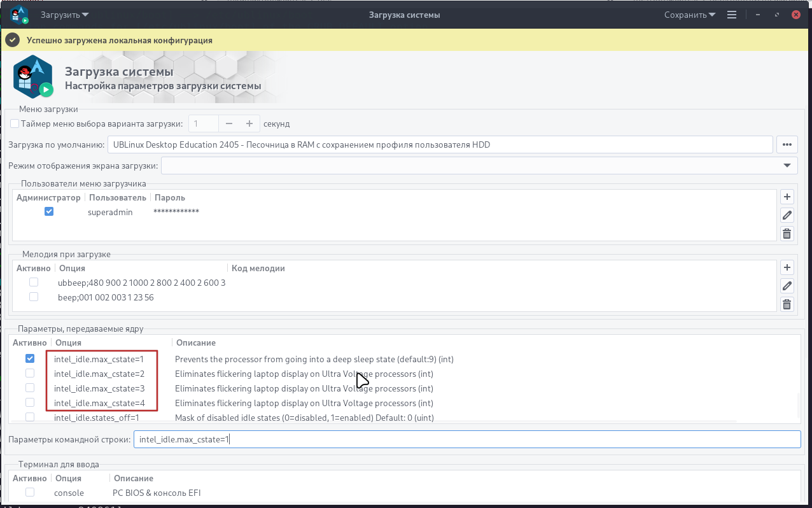Close the Загрузка системы window

coord(796,15)
